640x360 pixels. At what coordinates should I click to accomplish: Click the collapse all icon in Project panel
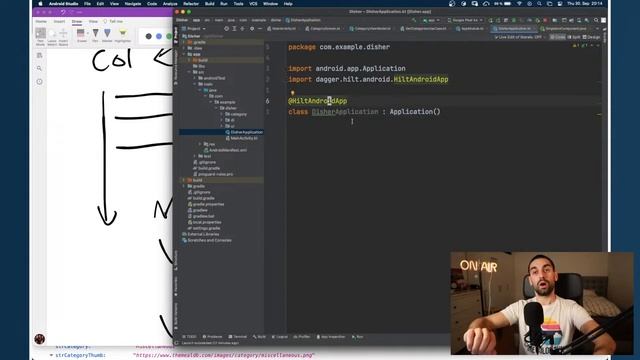click(x=242, y=29)
